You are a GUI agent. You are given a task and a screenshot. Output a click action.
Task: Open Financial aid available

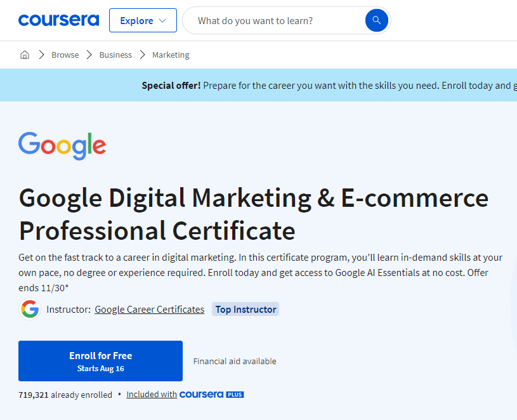[x=235, y=361]
